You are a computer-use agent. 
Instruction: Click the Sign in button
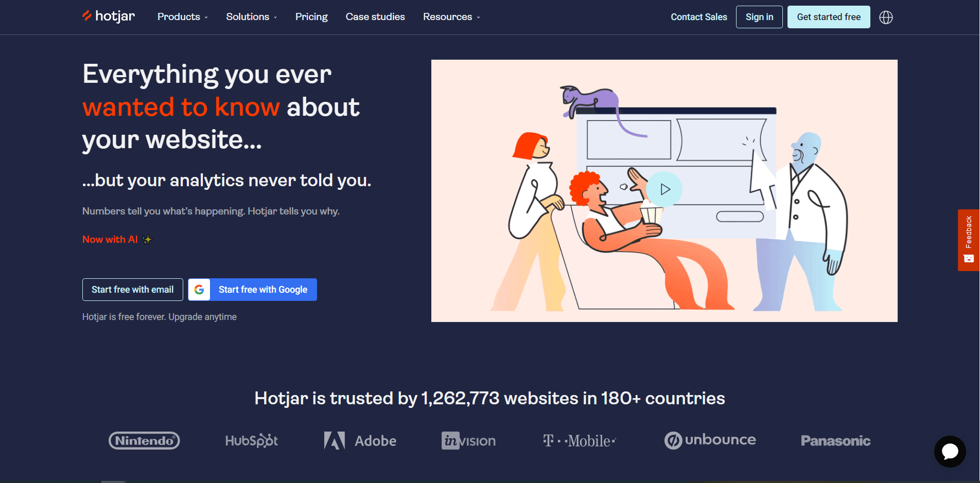tap(759, 17)
